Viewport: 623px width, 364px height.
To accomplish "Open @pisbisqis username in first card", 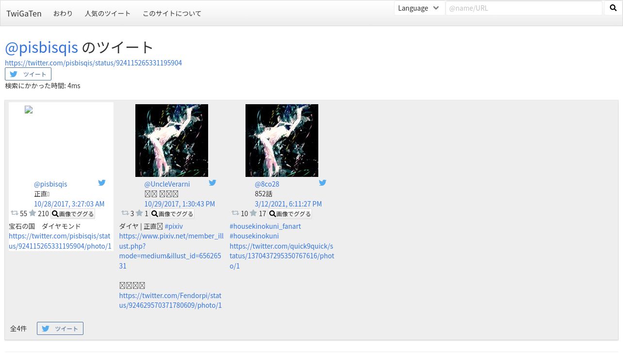I will 50,184.
